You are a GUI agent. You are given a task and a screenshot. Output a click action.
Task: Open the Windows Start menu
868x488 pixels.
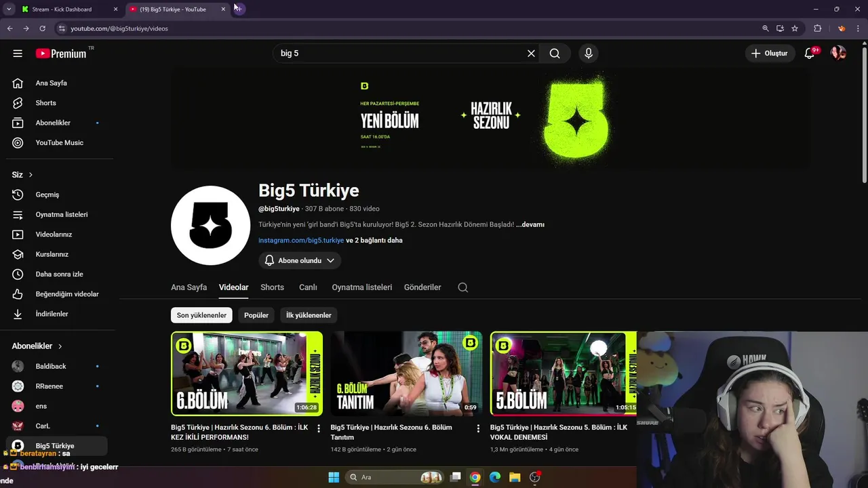click(x=334, y=477)
